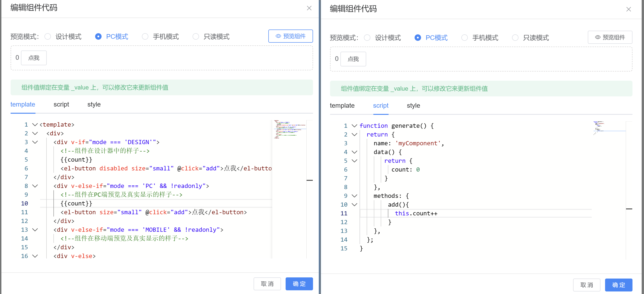Close the right edit component code dialog

(629, 9)
